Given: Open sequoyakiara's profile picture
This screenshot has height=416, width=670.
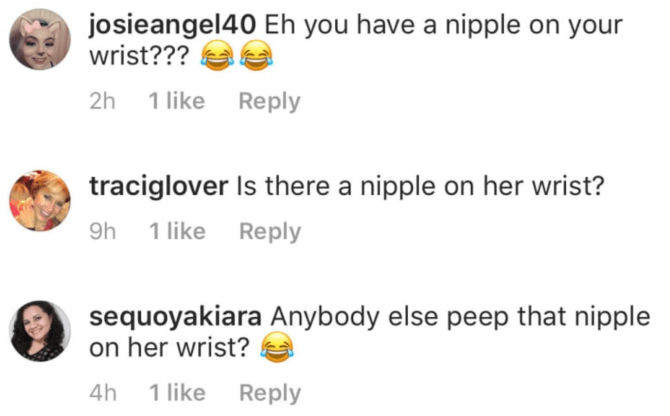Looking at the screenshot, I should 40,331.
